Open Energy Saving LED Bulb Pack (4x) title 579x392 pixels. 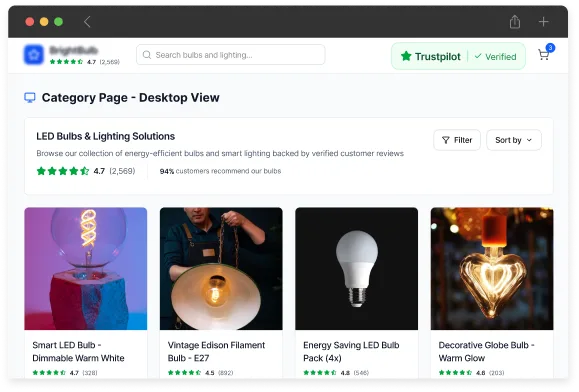(351, 351)
